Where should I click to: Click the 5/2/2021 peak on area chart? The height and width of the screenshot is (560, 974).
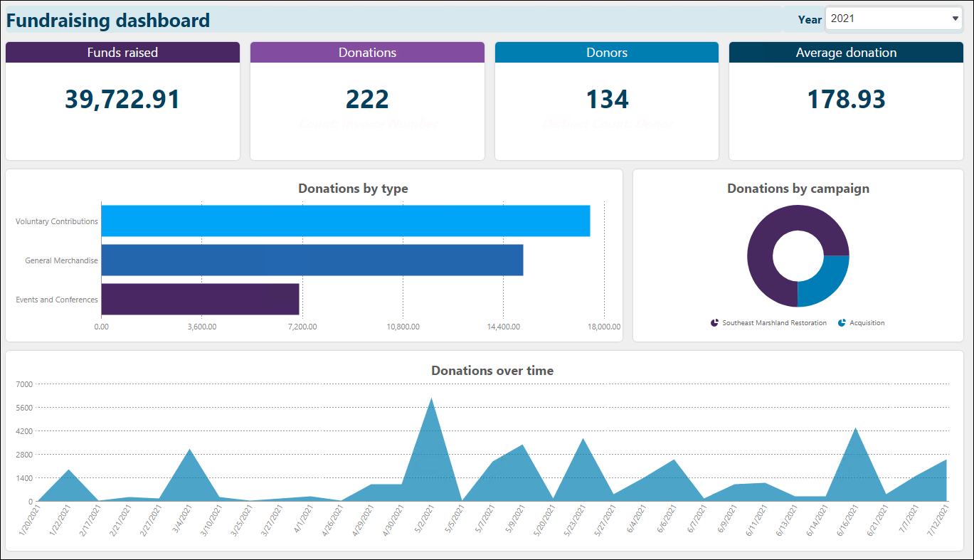(x=431, y=400)
